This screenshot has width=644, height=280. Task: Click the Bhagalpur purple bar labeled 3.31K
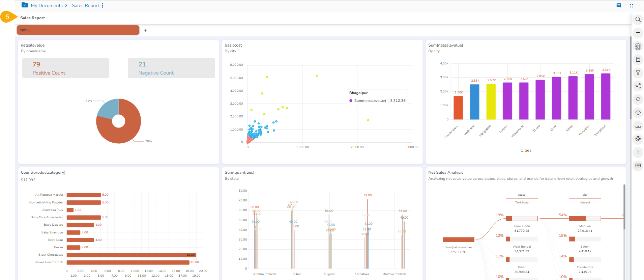pos(606,96)
